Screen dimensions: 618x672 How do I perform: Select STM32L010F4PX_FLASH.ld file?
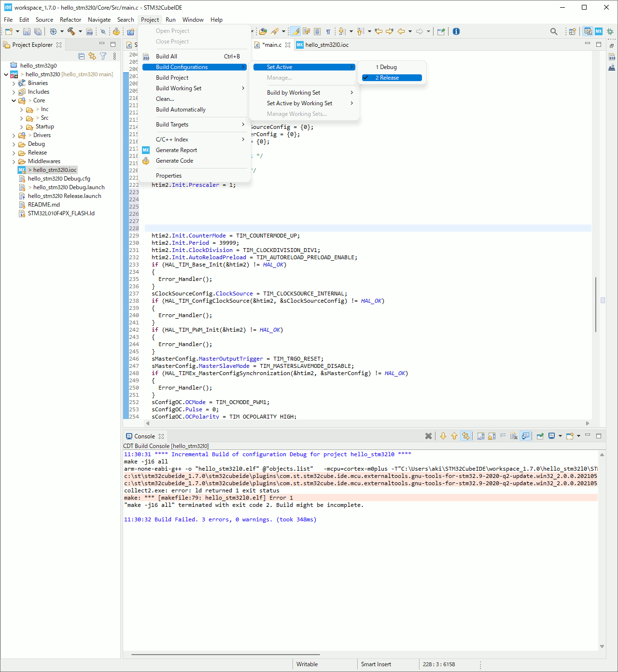[61, 213]
